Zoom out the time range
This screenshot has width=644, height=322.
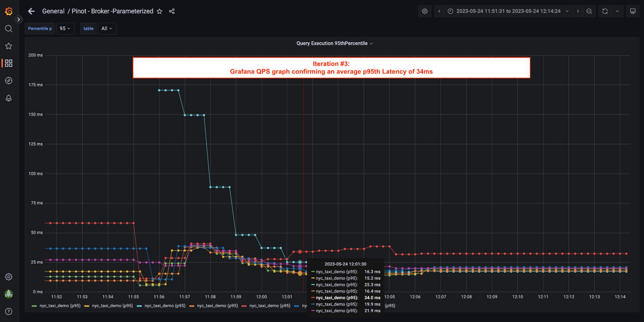coord(589,11)
